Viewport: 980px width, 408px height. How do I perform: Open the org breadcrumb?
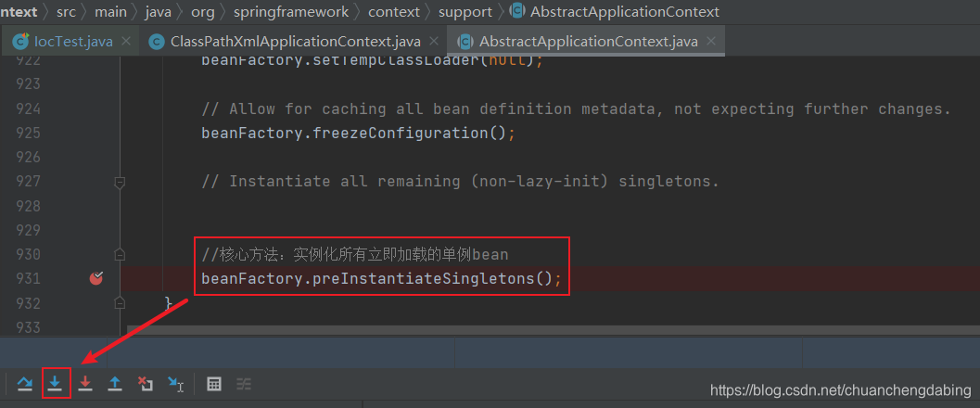[x=202, y=12]
